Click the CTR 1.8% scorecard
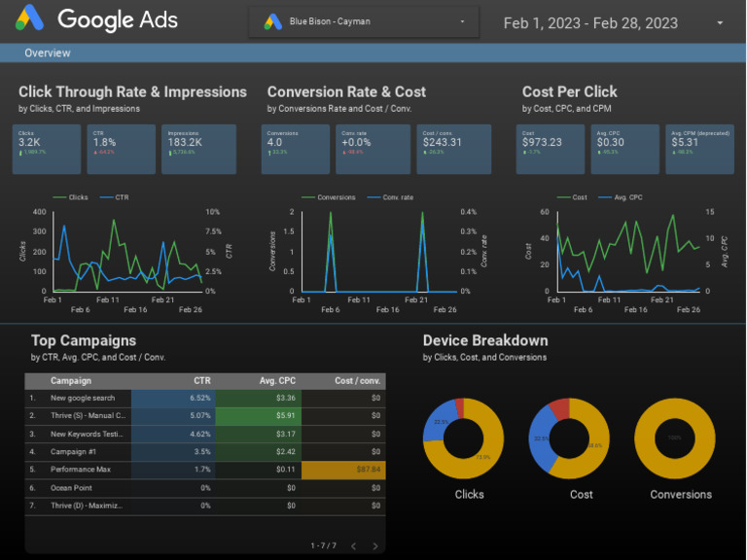The height and width of the screenshot is (560, 747). pyautogui.click(x=121, y=149)
